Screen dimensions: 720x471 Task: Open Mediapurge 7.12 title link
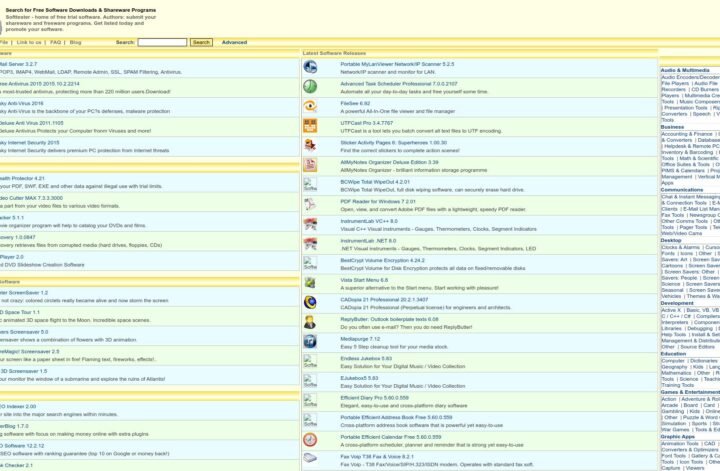pos(360,339)
